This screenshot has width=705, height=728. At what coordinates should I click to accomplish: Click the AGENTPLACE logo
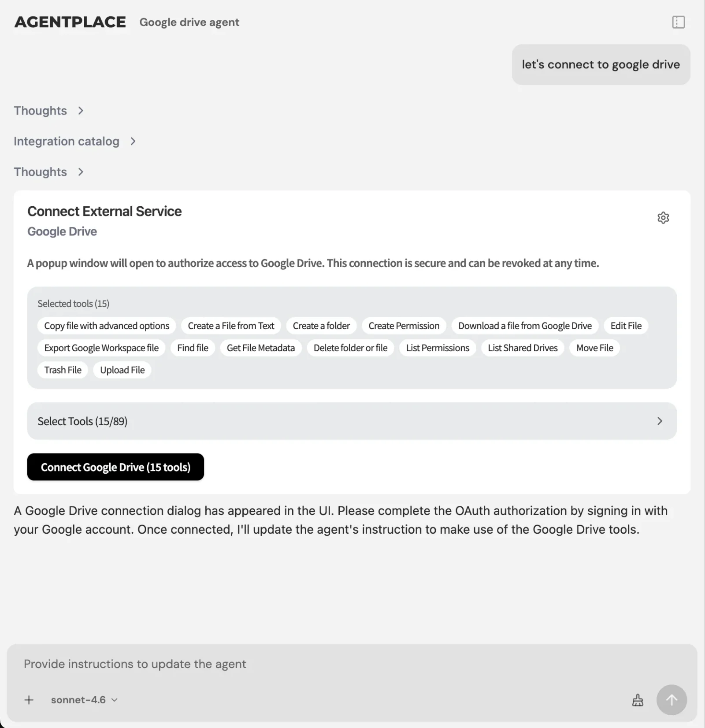(x=70, y=22)
